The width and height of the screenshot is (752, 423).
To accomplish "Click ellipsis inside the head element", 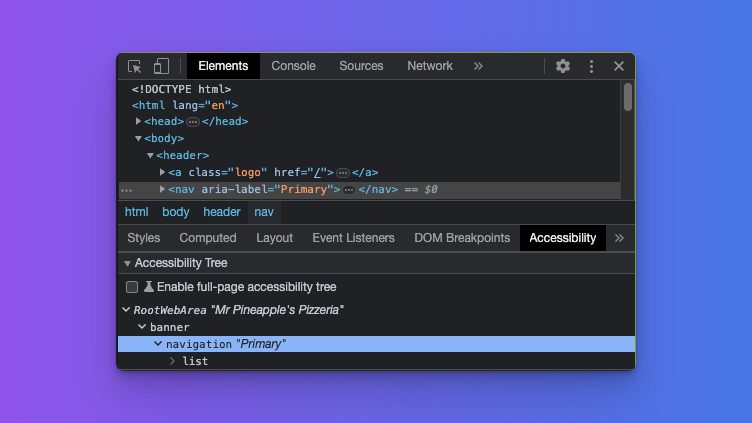I will (193, 122).
